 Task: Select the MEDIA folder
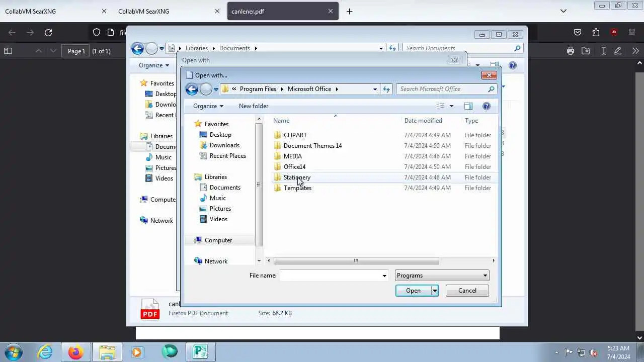tap(292, 156)
